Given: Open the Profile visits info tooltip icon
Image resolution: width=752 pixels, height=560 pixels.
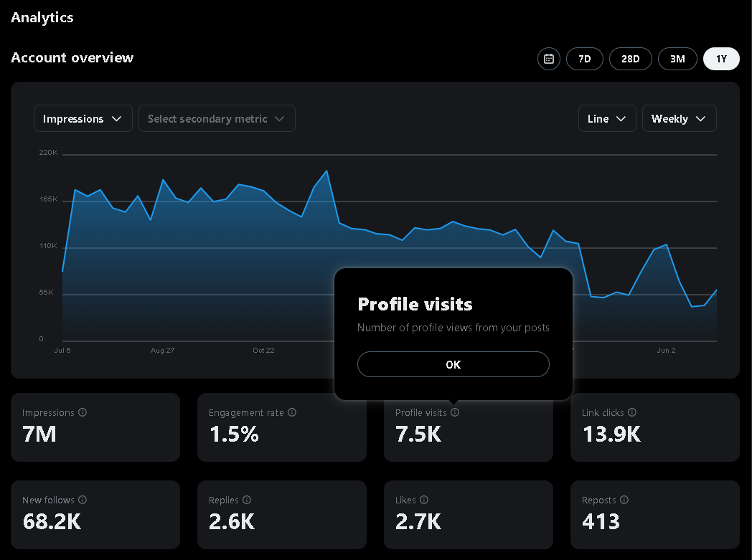Looking at the screenshot, I should pos(455,412).
